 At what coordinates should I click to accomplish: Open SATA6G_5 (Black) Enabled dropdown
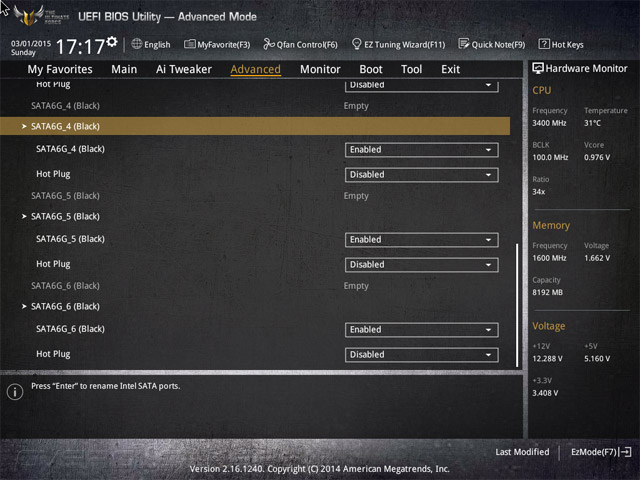click(x=422, y=240)
